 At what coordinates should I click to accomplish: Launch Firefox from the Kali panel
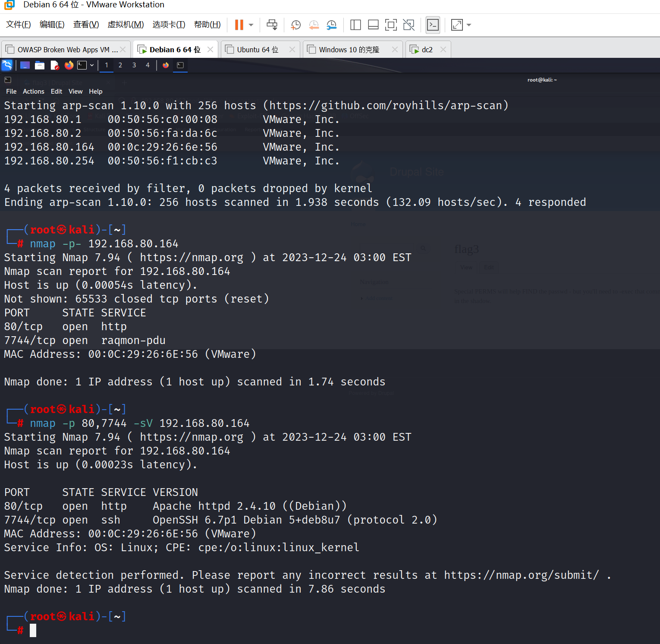click(x=69, y=65)
